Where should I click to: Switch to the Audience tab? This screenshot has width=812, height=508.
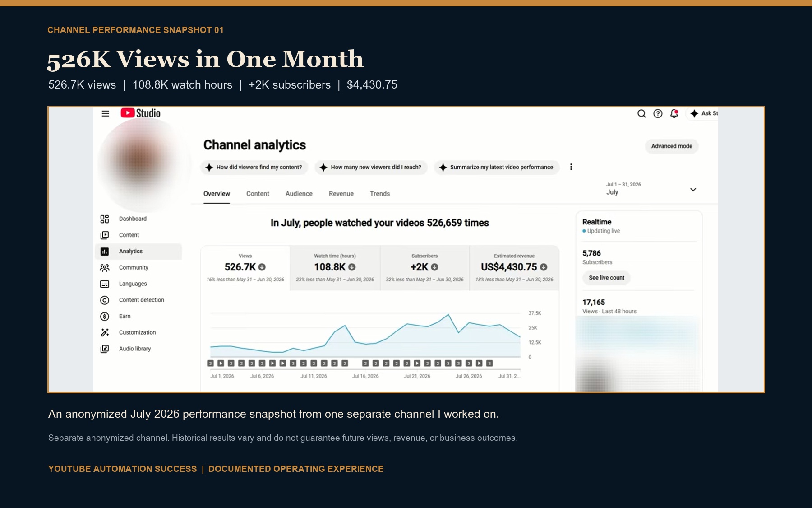pos(299,194)
